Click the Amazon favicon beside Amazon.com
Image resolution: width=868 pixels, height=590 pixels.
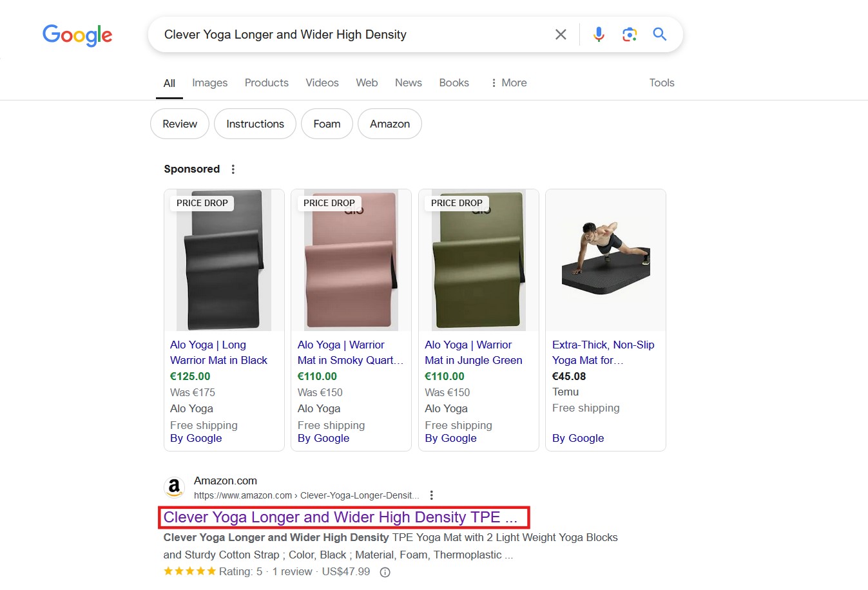[174, 487]
